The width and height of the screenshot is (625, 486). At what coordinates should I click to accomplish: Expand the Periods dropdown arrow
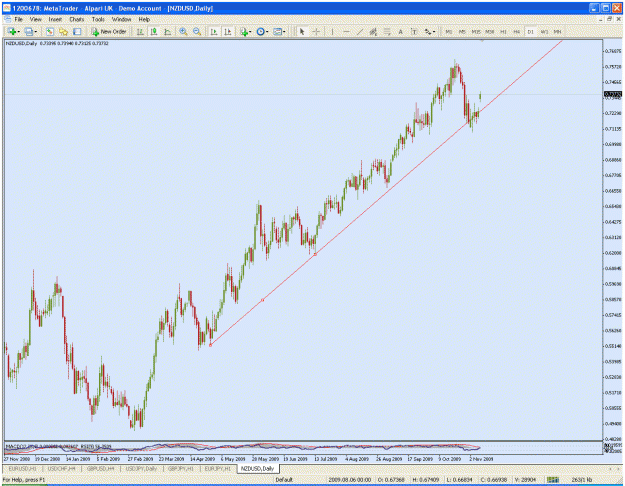pos(267,32)
